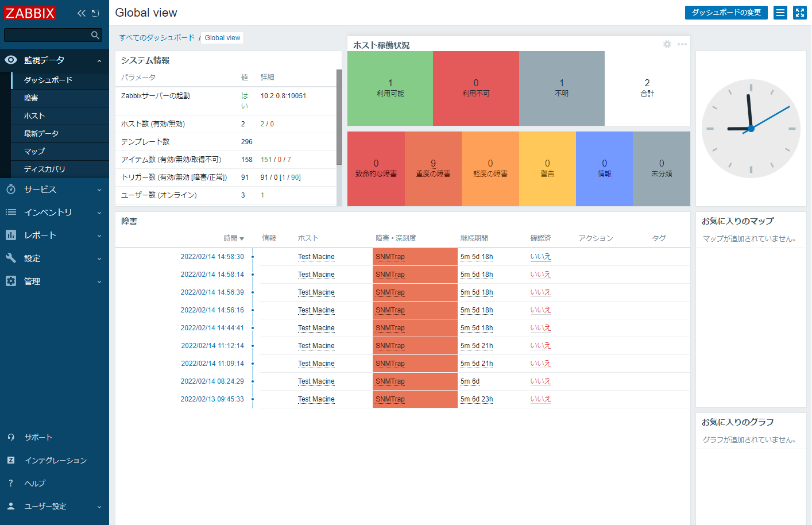Image resolution: width=812 pixels, height=525 pixels.
Task: Click the 設定 wrench icon
Action: [11, 258]
